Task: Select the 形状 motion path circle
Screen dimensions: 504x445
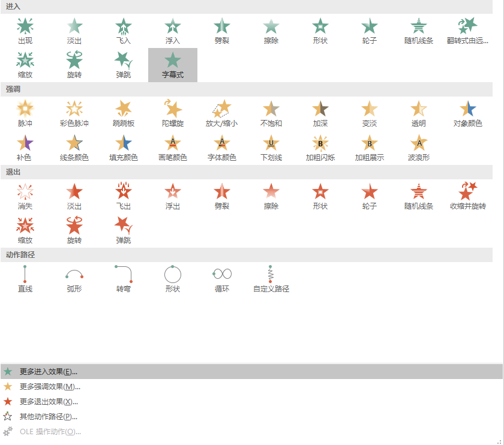Action: pos(173,279)
